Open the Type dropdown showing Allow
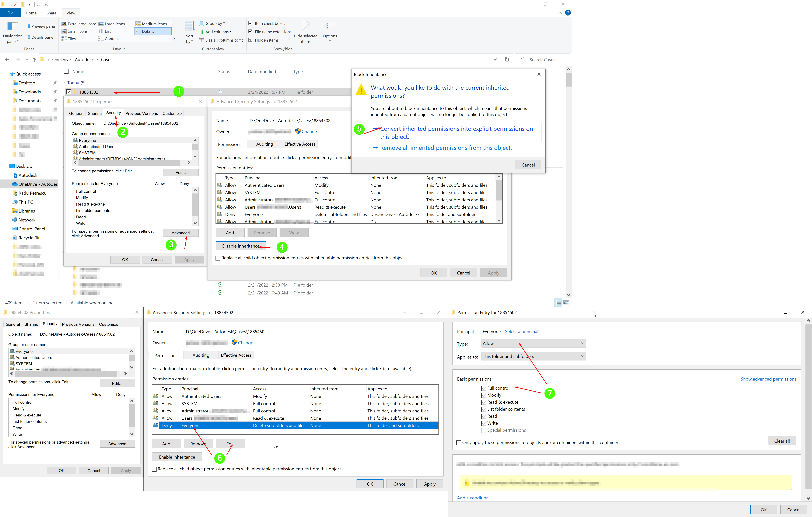812x517 pixels. [x=534, y=343]
